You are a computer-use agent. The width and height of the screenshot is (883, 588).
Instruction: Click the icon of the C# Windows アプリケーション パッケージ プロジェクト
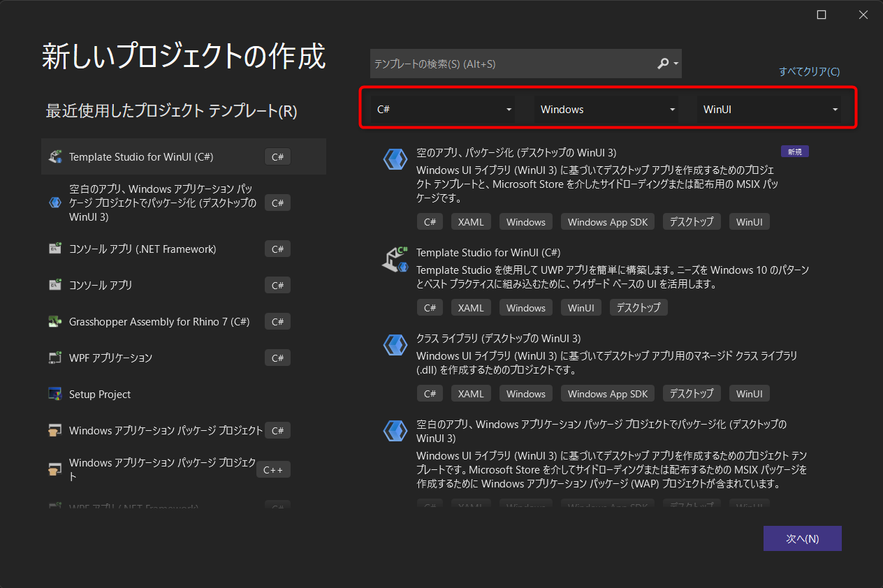coord(55,430)
